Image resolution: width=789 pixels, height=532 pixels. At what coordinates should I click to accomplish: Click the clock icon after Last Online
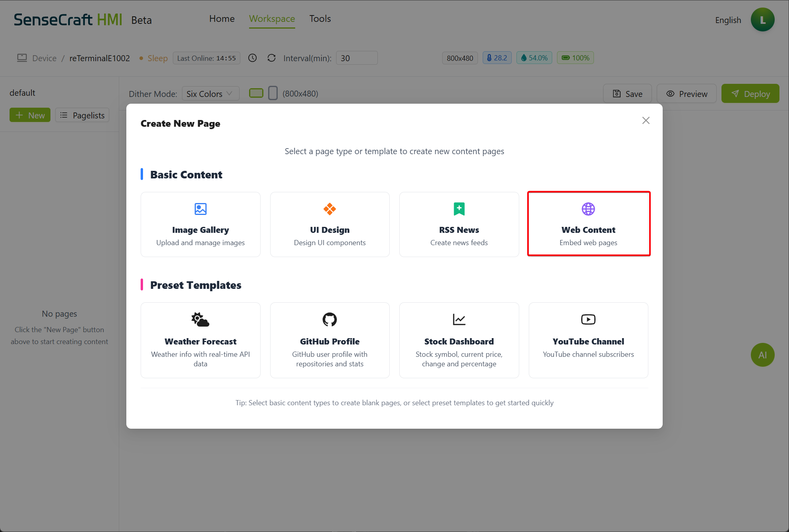coord(252,58)
